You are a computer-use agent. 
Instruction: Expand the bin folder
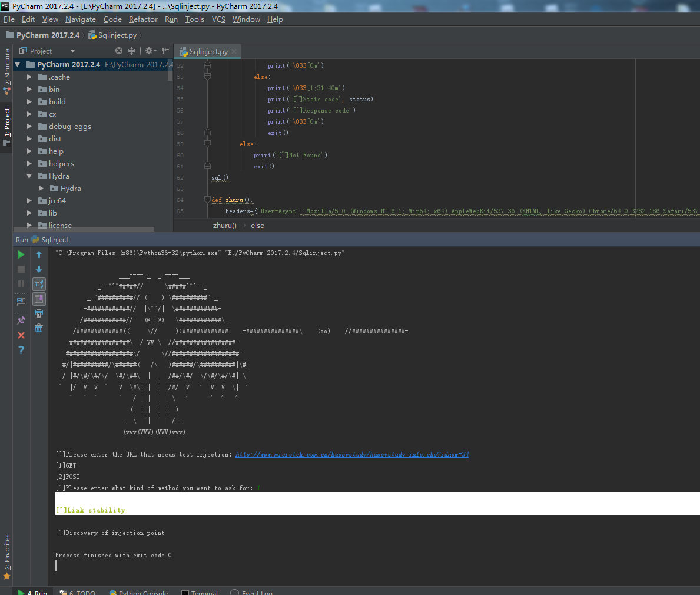(29, 90)
